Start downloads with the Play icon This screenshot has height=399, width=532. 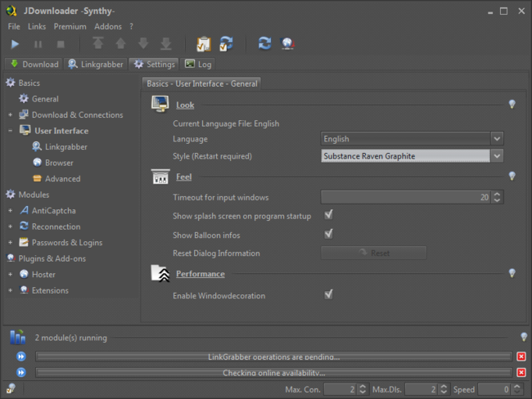pyautogui.click(x=15, y=44)
